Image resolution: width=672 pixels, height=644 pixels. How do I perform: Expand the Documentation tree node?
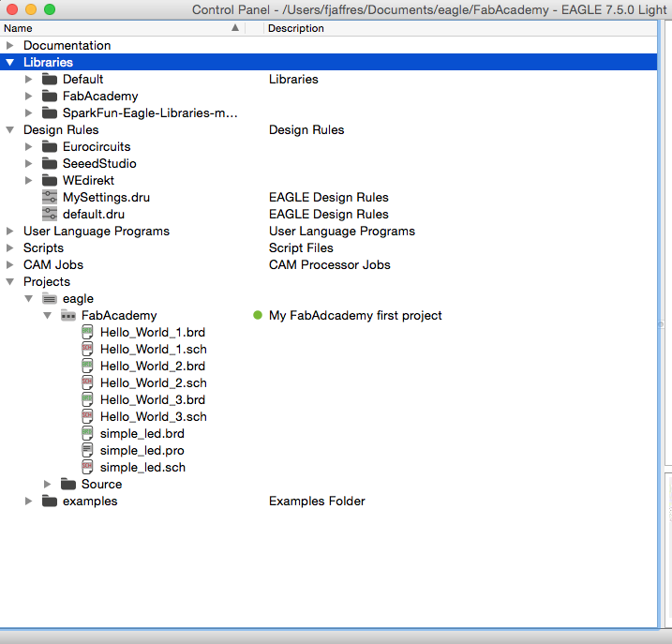coord(10,45)
